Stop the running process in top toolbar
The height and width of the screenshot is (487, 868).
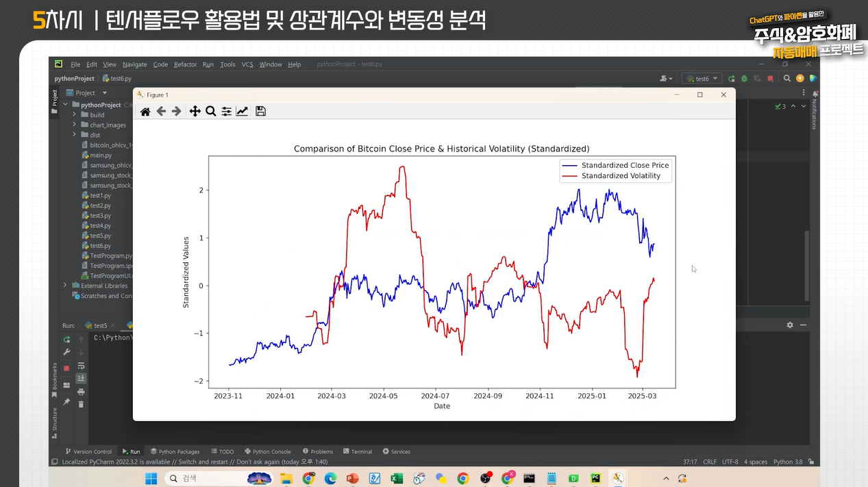[x=770, y=79]
